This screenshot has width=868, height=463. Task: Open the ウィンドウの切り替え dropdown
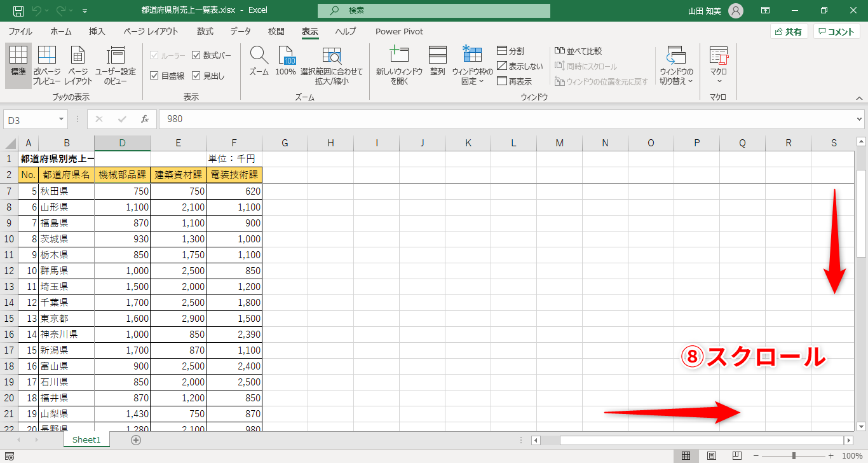[x=676, y=66]
